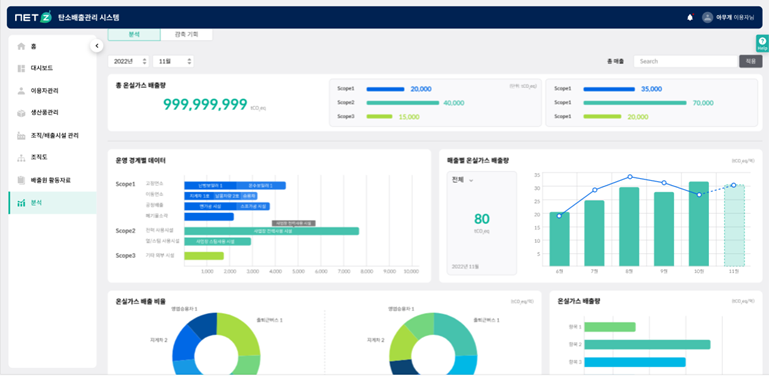Click the Search input field
The image size is (769, 376).
(x=686, y=61)
